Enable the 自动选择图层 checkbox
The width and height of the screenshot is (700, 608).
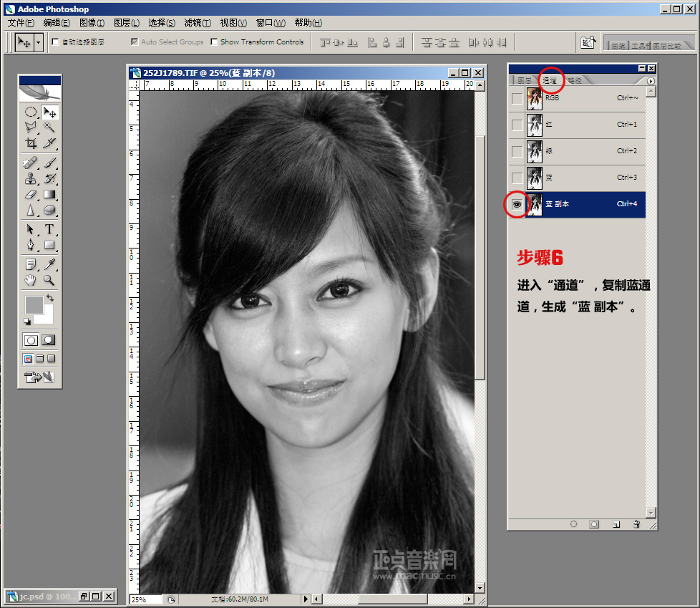tap(56, 42)
